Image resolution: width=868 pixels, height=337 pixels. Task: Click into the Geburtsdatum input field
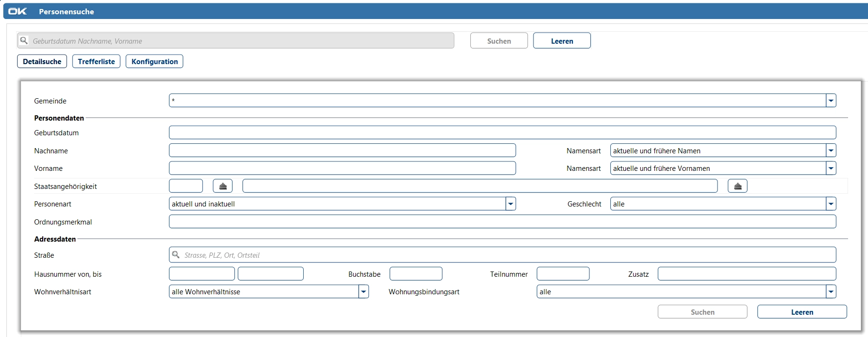click(x=502, y=132)
